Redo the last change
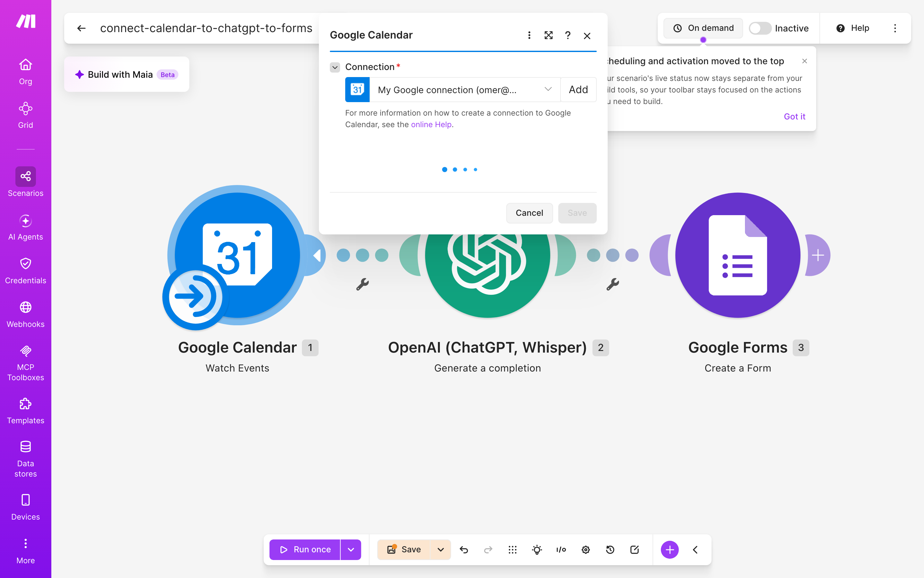This screenshot has height=578, width=924. pos(488,550)
